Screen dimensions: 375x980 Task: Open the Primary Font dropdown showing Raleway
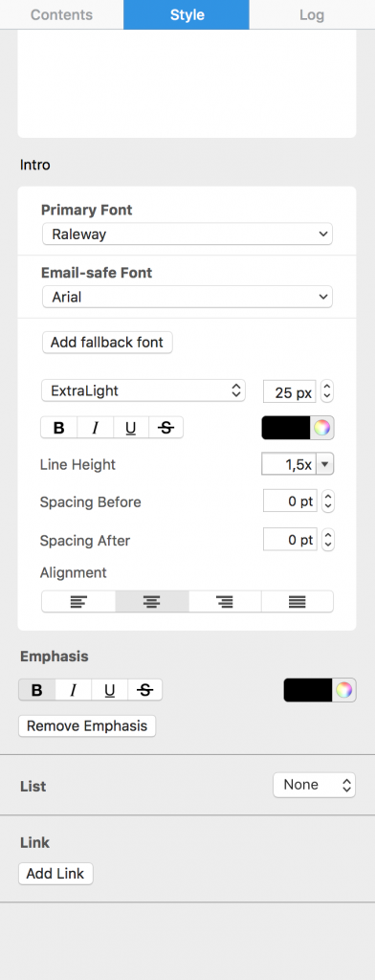[187, 234]
